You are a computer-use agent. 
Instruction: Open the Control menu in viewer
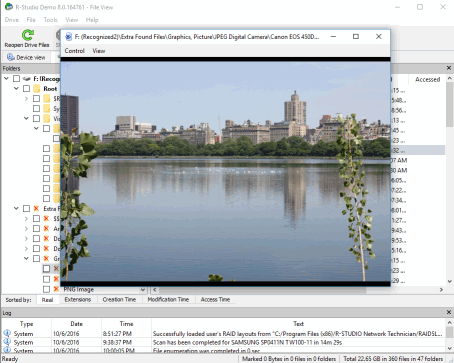[74, 51]
